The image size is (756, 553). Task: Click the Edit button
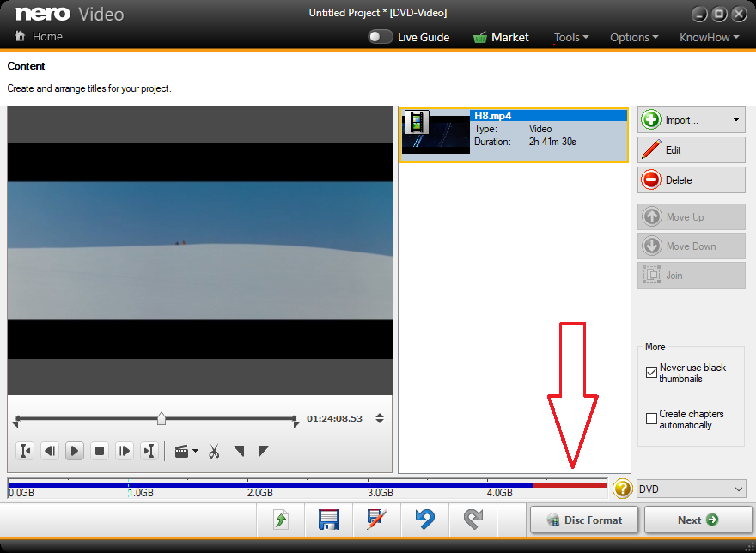click(691, 150)
